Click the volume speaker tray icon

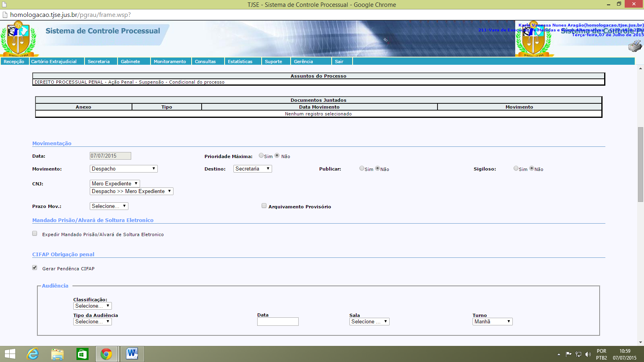[588, 354]
